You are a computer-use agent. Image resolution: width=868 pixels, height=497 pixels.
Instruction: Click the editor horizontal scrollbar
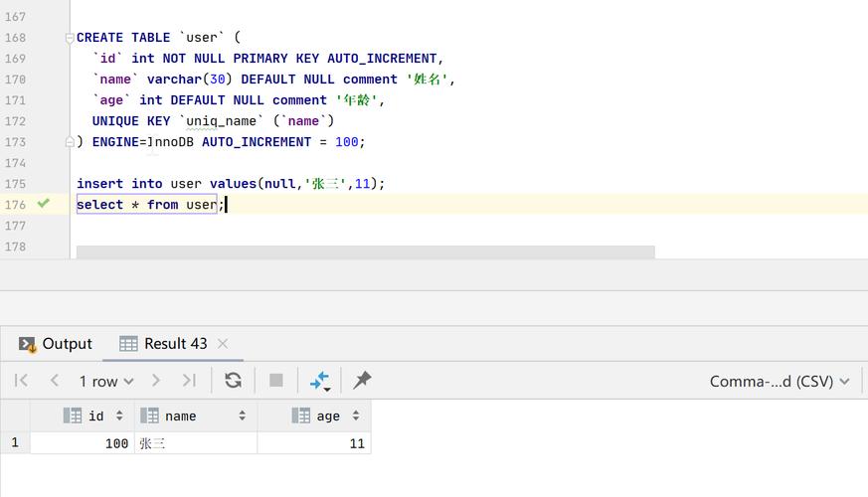coord(365,252)
